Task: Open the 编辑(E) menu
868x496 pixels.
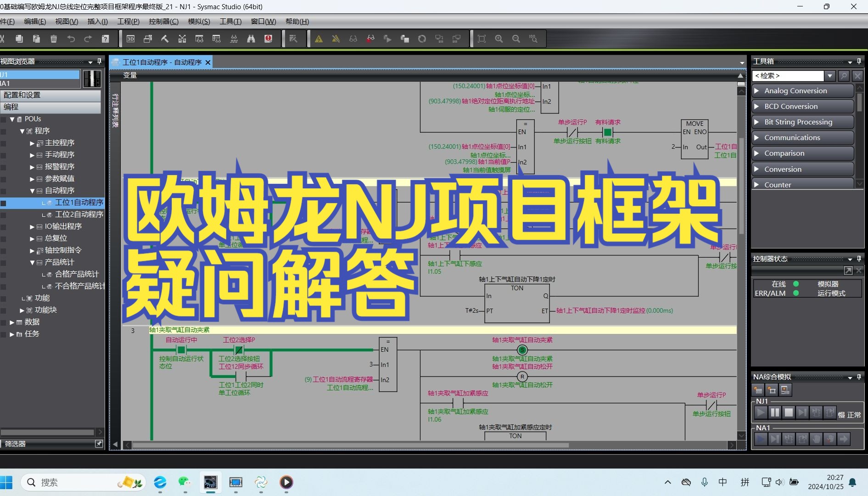Action: (x=35, y=22)
